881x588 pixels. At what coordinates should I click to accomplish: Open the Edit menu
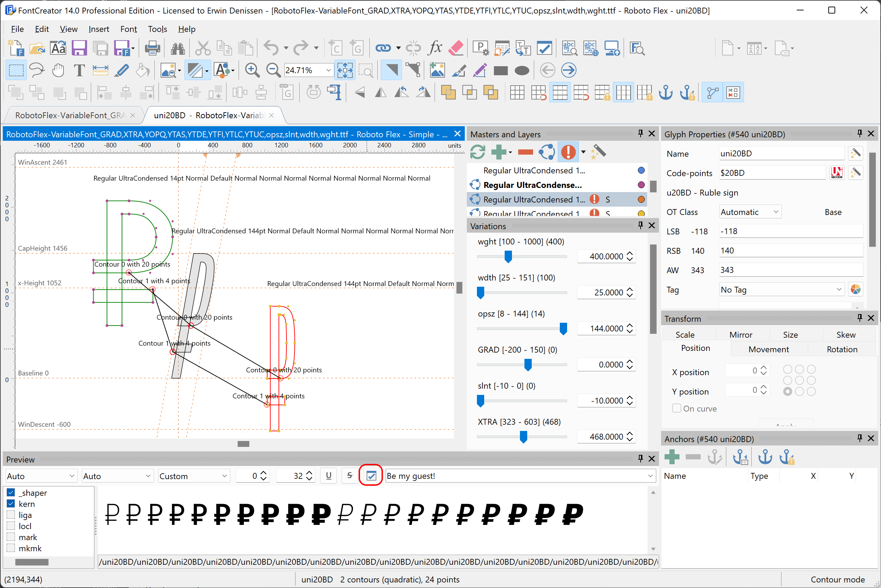point(42,29)
